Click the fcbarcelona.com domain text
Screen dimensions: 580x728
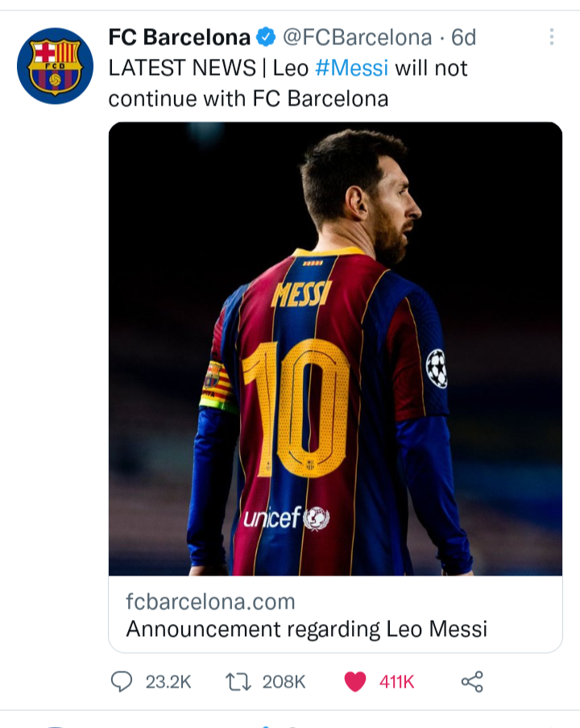click(x=211, y=601)
